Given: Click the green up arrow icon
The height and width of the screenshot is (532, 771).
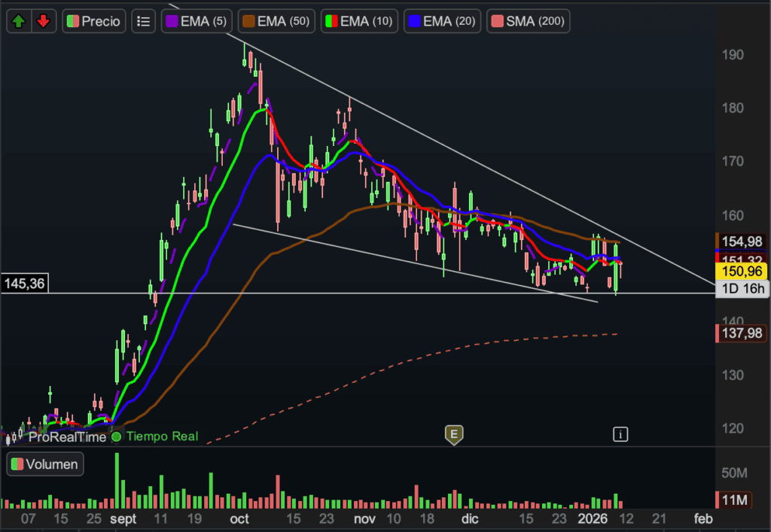Looking at the screenshot, I should 19,22.
